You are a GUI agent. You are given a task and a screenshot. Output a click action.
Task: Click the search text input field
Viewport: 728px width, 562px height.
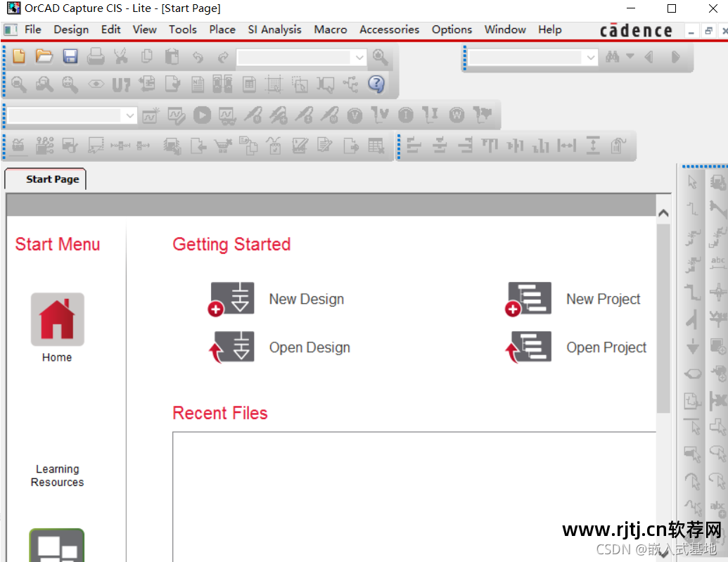pos(525,58)
